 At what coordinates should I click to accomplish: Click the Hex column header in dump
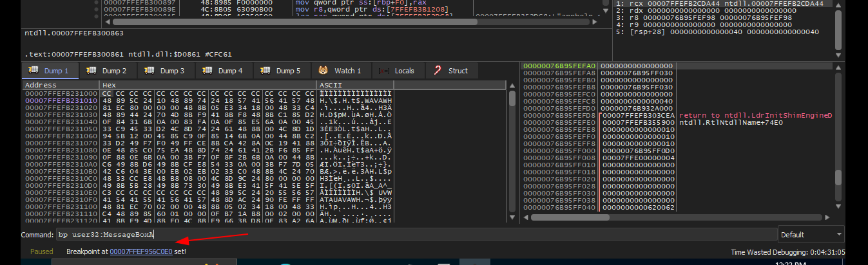tap(207, 85)
